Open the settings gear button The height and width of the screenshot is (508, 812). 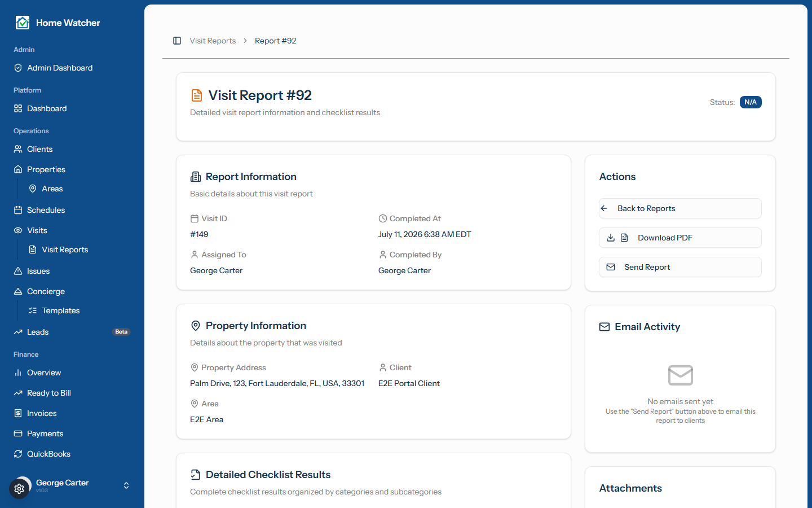(19, 489)
